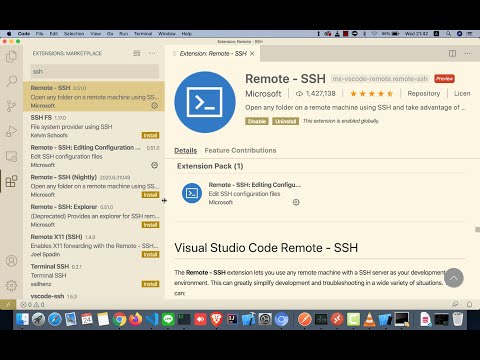Screen dimensions: 480x360
Task: Click the split editor icon
Action: [452, 53]
